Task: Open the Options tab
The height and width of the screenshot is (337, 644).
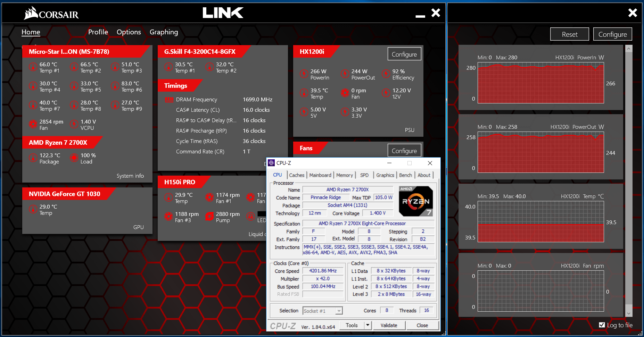Action: click(129, 32)
